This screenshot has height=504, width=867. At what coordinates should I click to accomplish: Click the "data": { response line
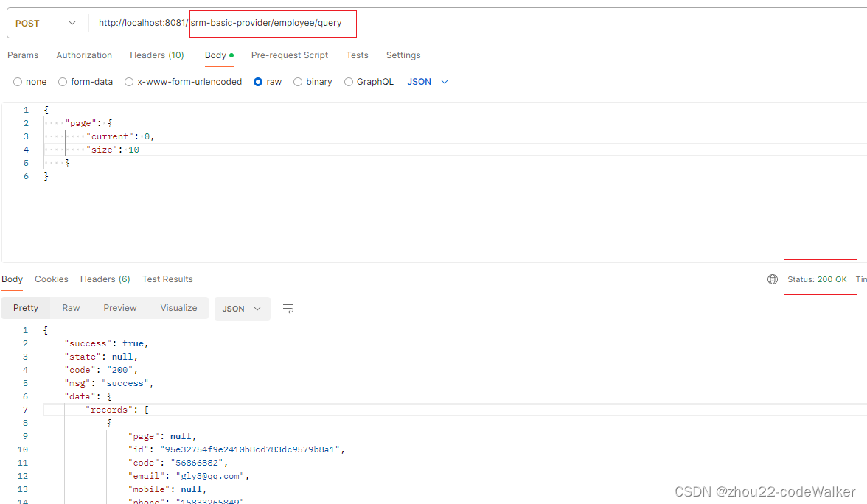tap(88, 396)
